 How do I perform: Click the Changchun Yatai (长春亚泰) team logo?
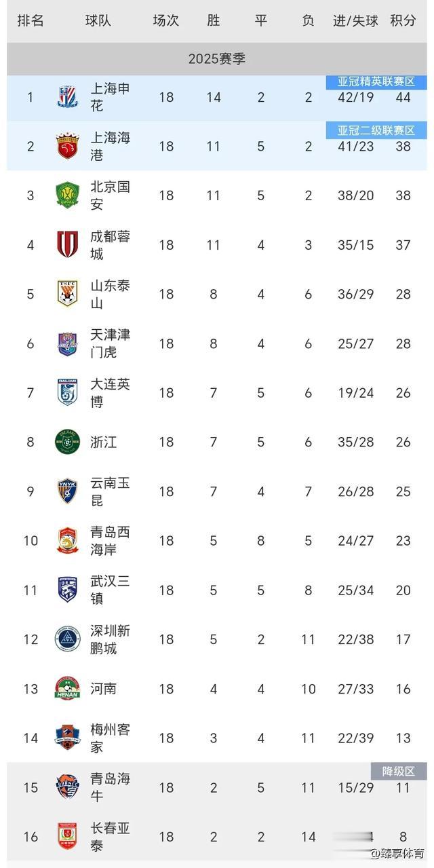click(x=68, y=836)
